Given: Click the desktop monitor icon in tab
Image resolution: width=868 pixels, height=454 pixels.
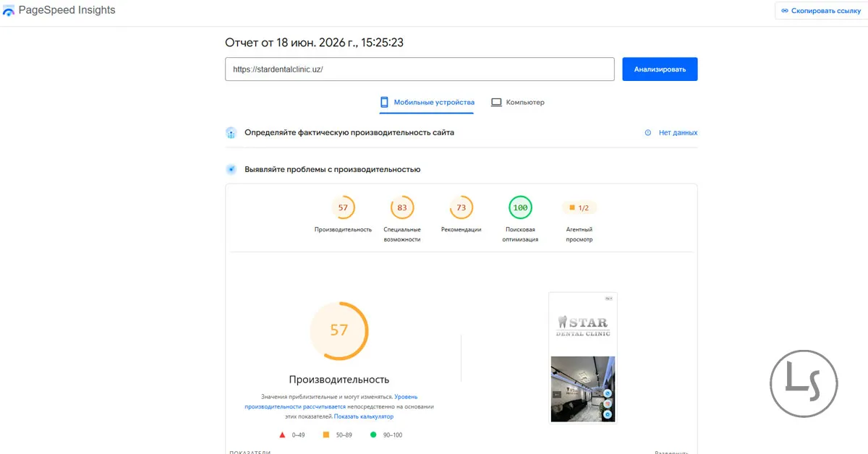Looking at the screenshot, I should (x=496, y=103).
